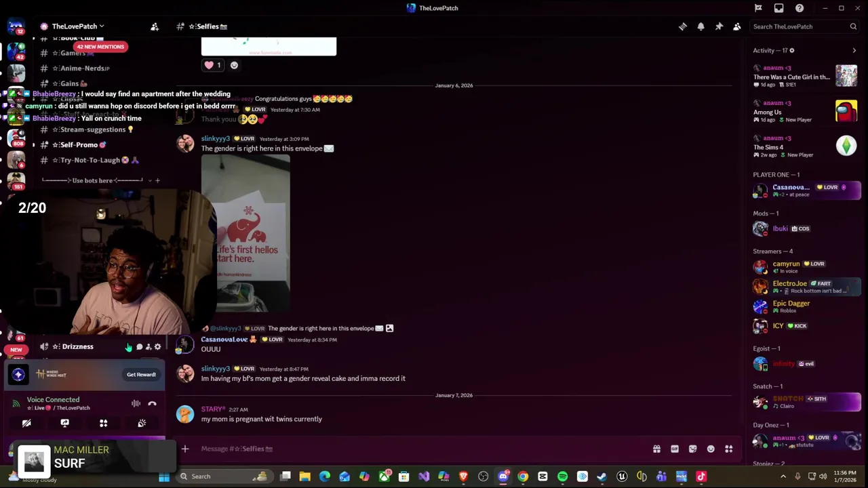Open Ibuki in the Mods member list
Screen dimensions: 868x488
pos(806,228)
